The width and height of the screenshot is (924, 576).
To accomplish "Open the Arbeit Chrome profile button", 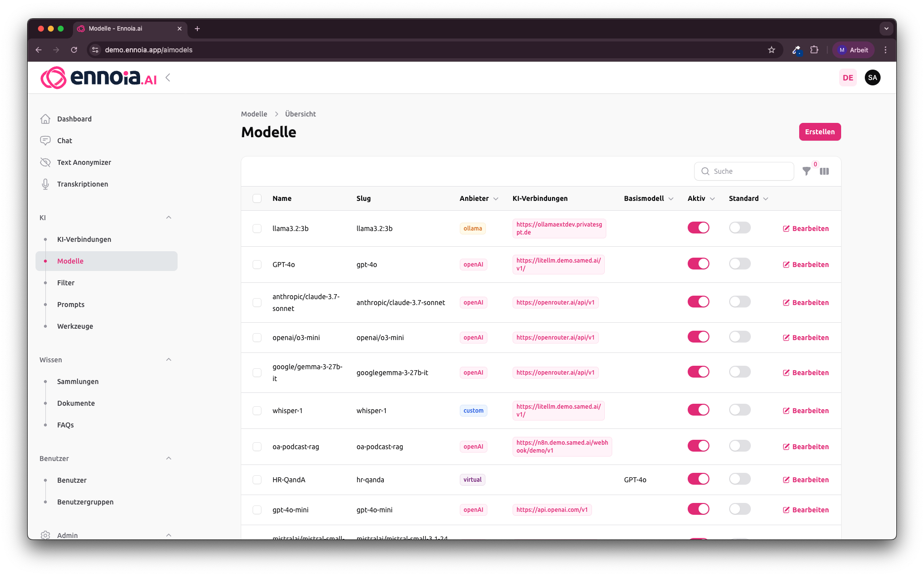I will pyautogui.click(x=853, y=50).
